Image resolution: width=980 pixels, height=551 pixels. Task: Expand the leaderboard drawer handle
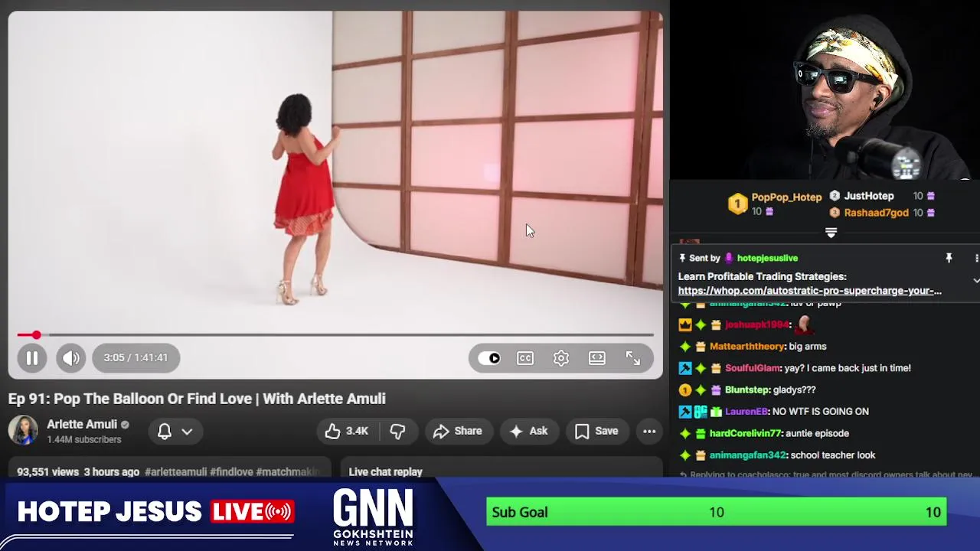(x=831, y=233)
